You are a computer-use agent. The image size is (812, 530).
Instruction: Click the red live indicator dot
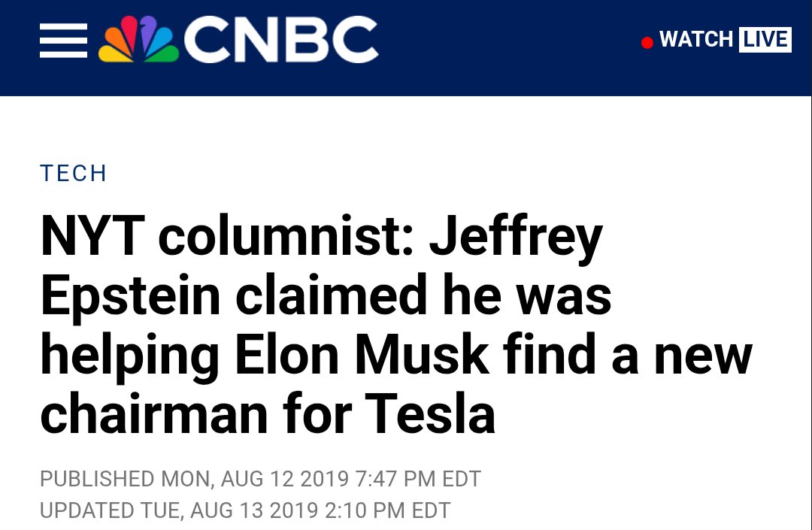tap(647, 42)
